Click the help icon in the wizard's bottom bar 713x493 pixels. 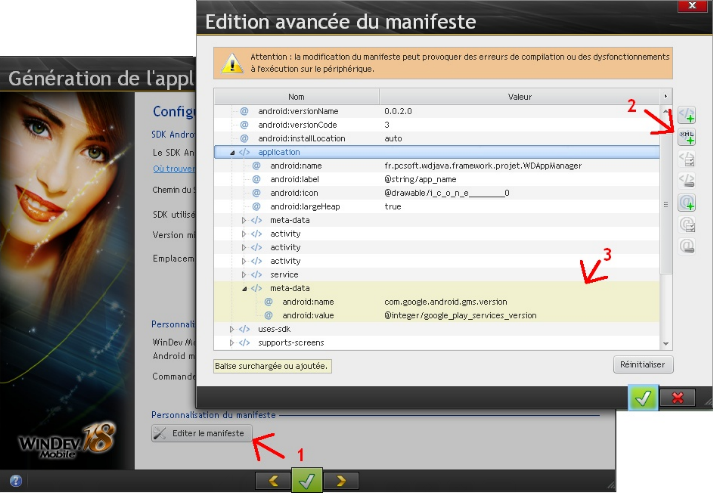click(15, 481)
